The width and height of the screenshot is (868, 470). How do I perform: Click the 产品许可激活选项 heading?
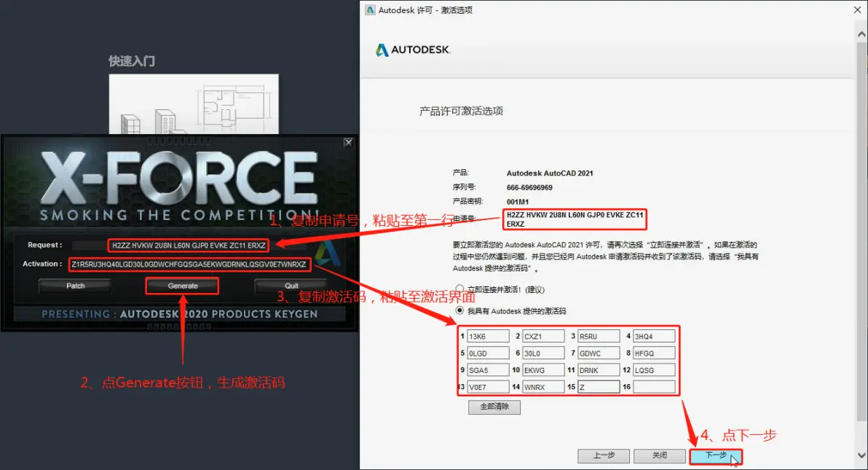point(461,111)
